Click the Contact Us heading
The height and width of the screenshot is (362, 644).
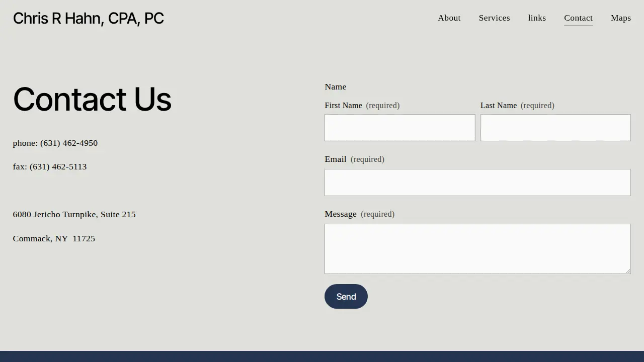coord(92,99)
